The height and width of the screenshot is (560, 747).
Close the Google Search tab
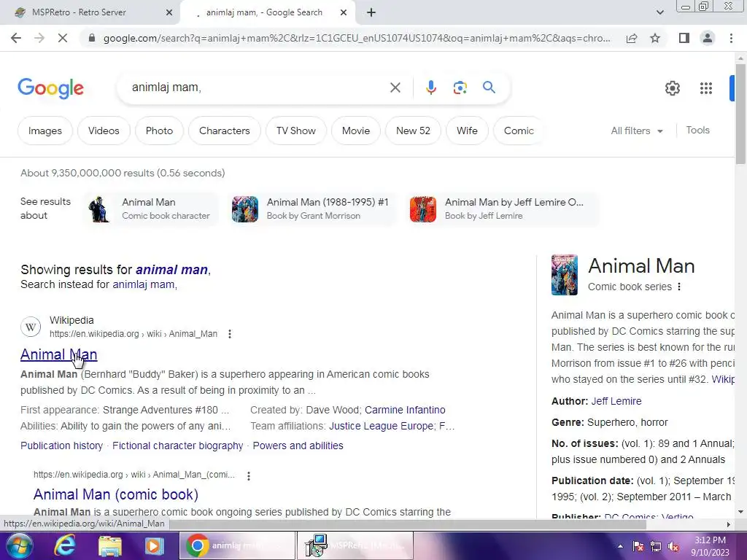coord(344,13)
